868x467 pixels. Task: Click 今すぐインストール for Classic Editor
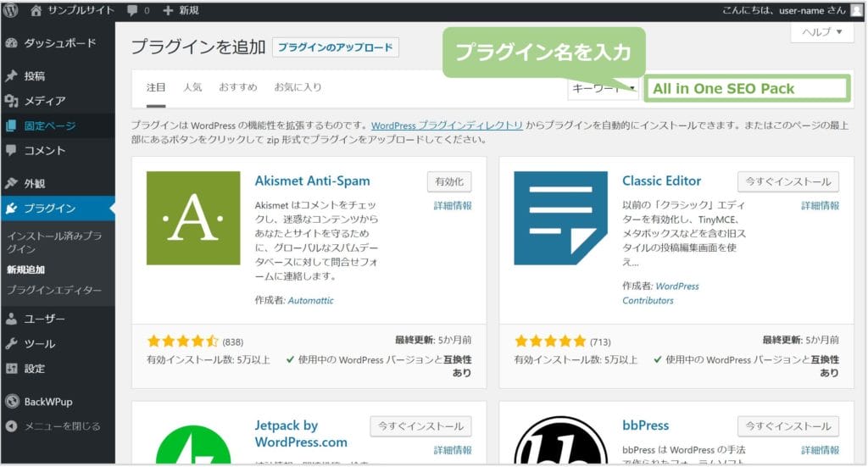(788, 181)
